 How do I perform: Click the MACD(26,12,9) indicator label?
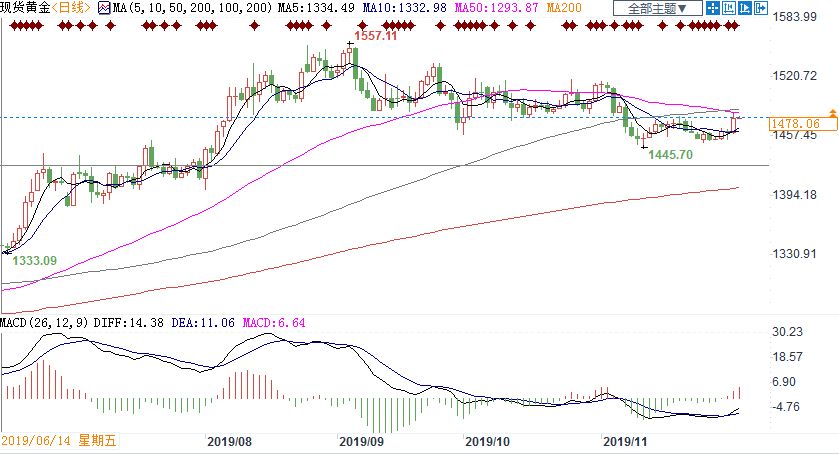coord(44,323)
